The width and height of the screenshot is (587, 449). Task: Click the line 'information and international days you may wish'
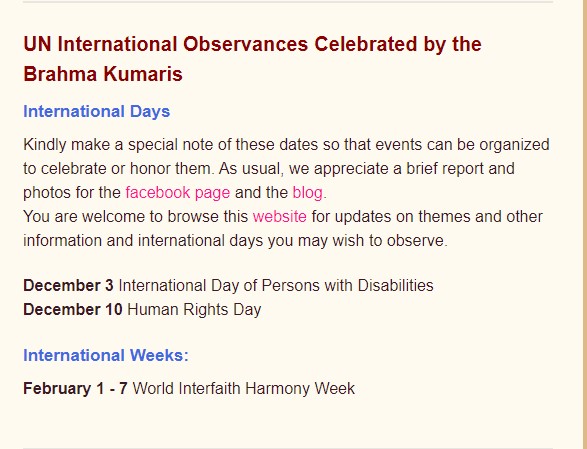tap(235, 240)
